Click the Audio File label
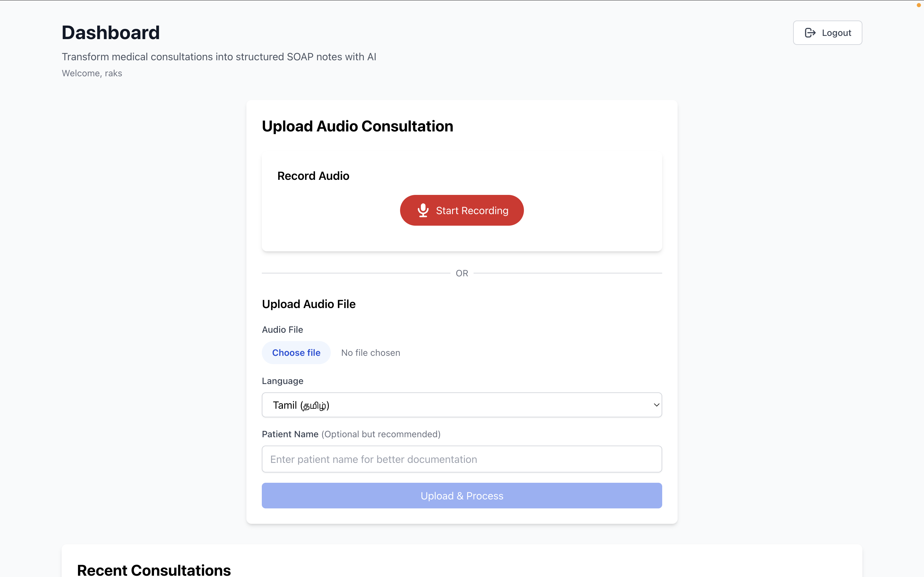924x577 pixels. tap(282, 329)
